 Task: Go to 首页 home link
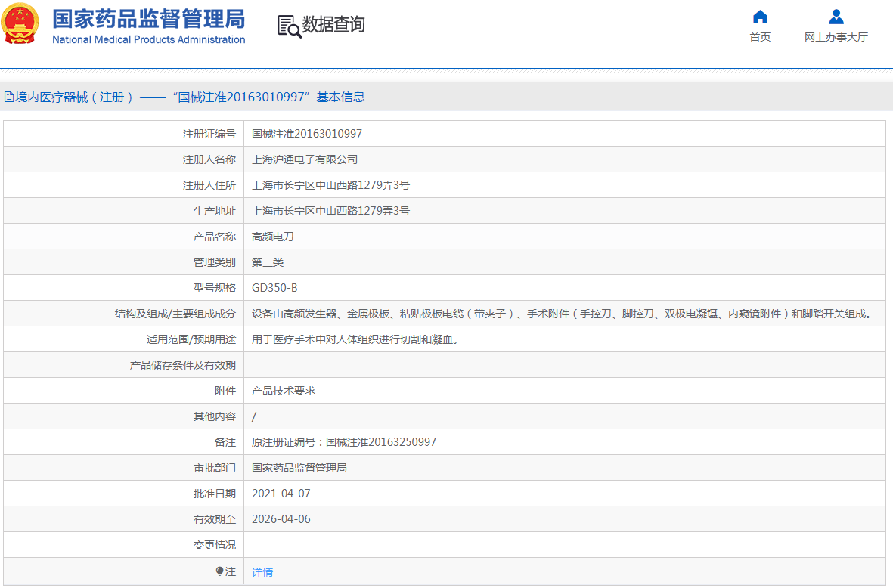point(760,37)
